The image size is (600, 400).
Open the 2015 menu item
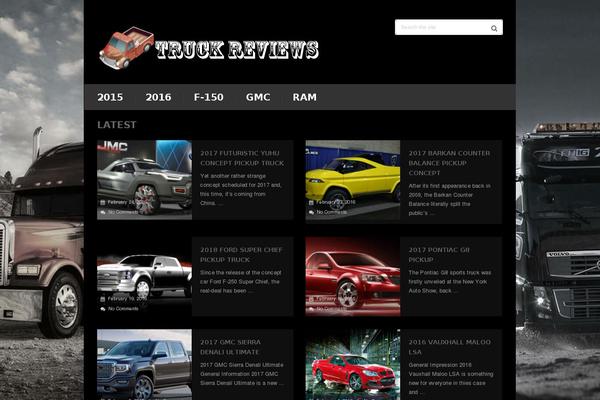pos(110,97)
